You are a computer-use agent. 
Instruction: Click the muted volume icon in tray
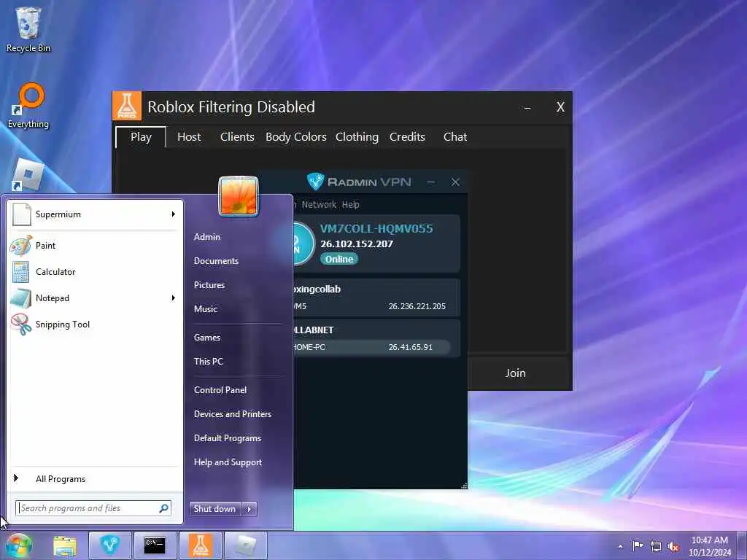[673, 546]
